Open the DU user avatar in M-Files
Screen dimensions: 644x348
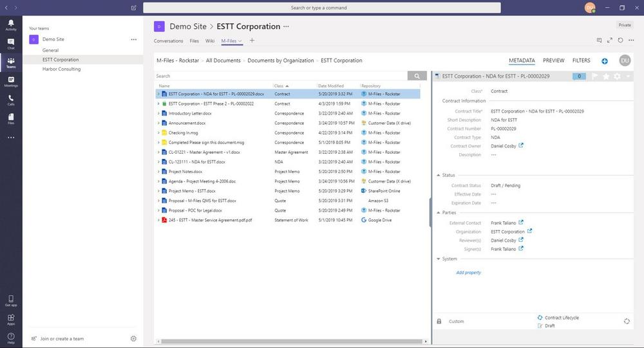[x=625, y=60]
